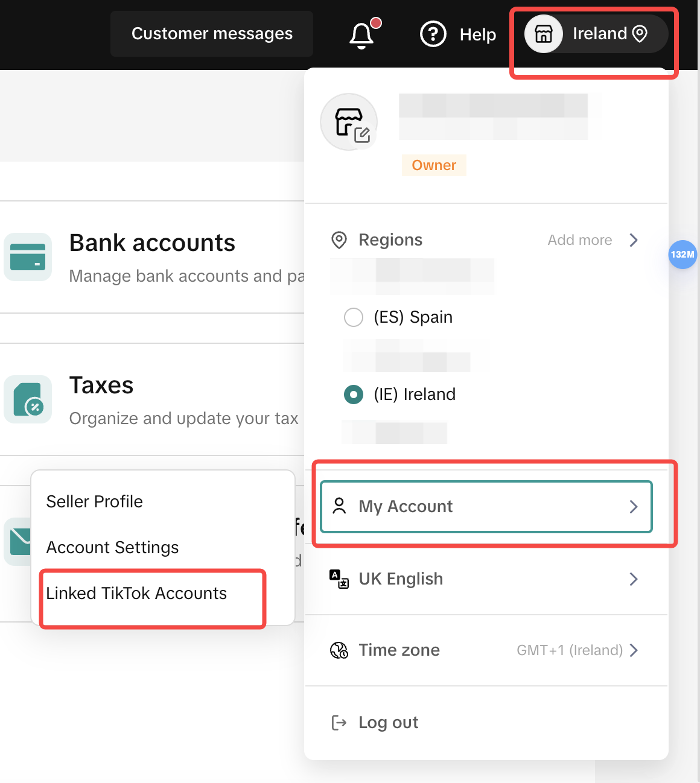Click the Bank accounts card icon

[x=28, y=257]
